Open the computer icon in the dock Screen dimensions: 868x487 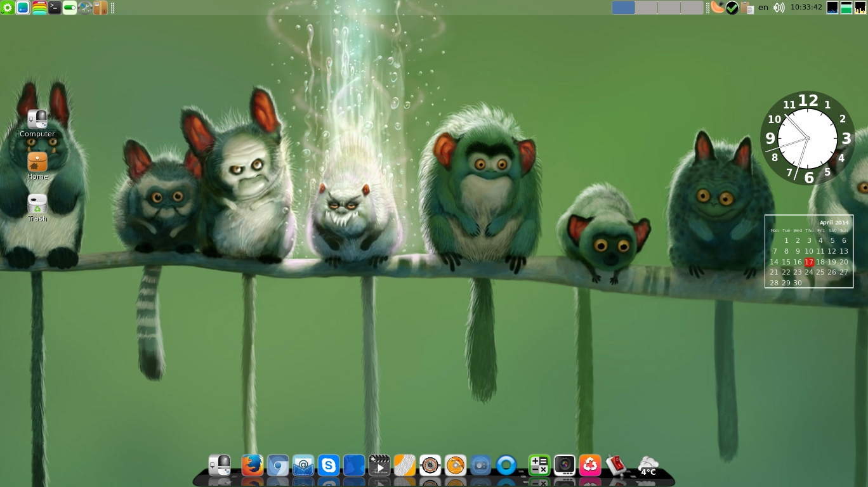point(220,465)
